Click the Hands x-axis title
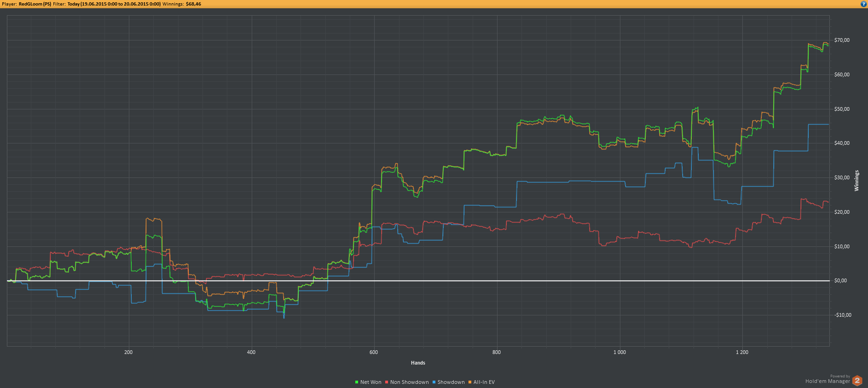The image size is (868, 388). click(418, 363)
